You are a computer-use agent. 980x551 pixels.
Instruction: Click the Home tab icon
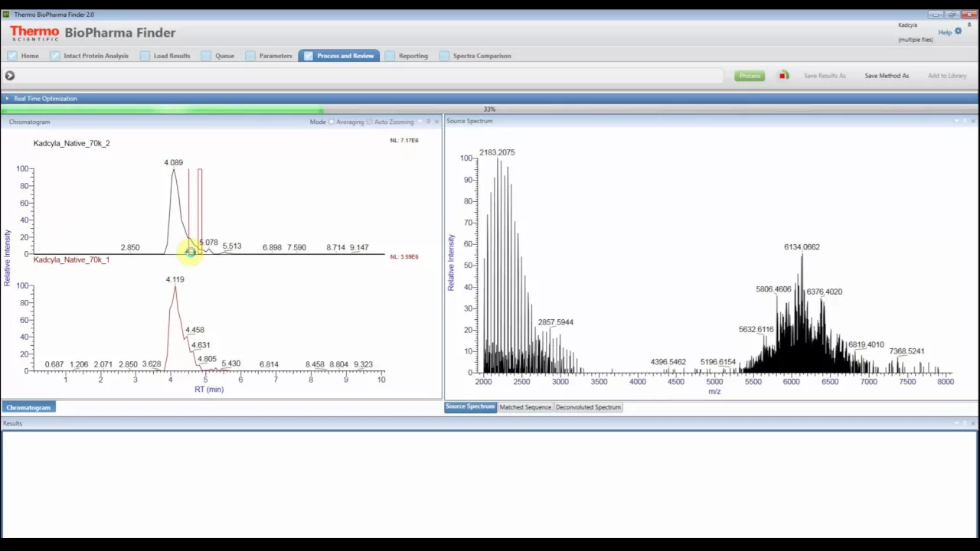point(12,56)
